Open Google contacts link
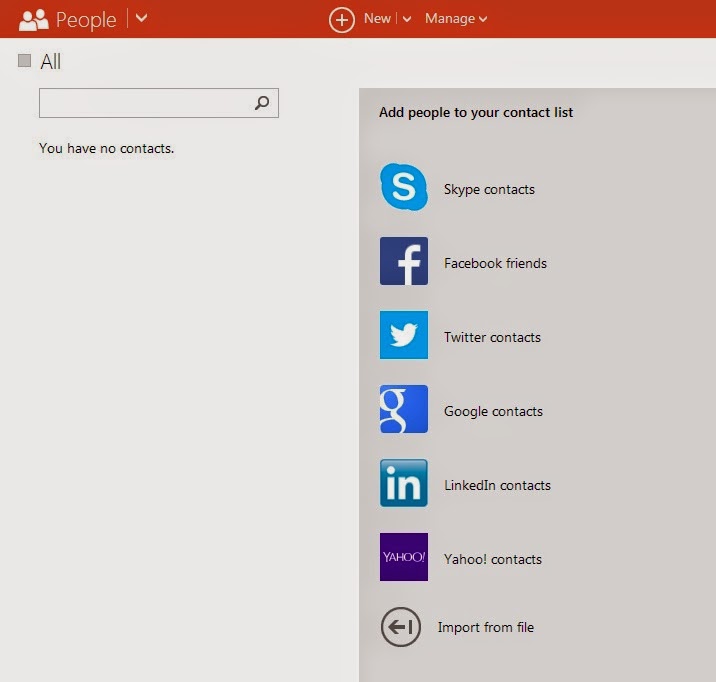Image resolution: width=716 pixels, height=682 pixels. click(x=493, y=411)
